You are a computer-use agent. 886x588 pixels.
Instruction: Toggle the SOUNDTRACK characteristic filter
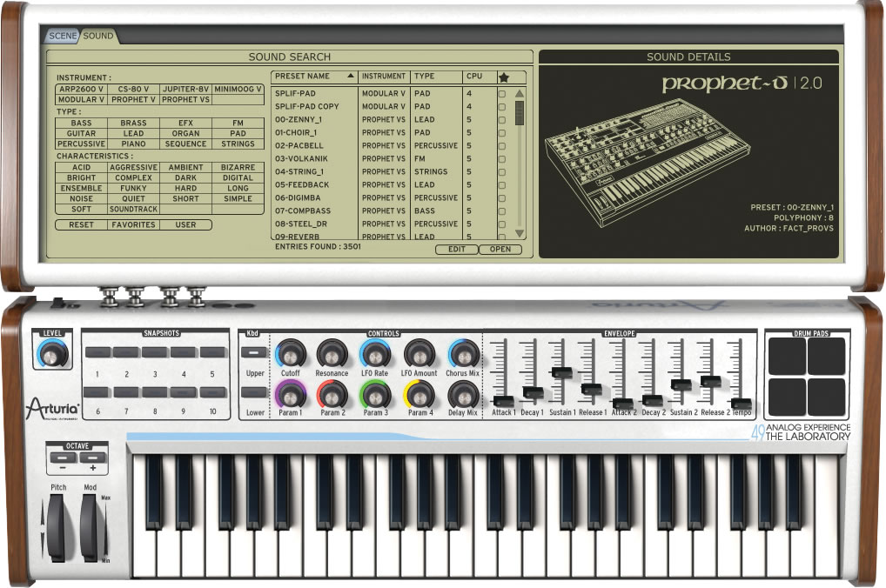(x=133, y=209)
